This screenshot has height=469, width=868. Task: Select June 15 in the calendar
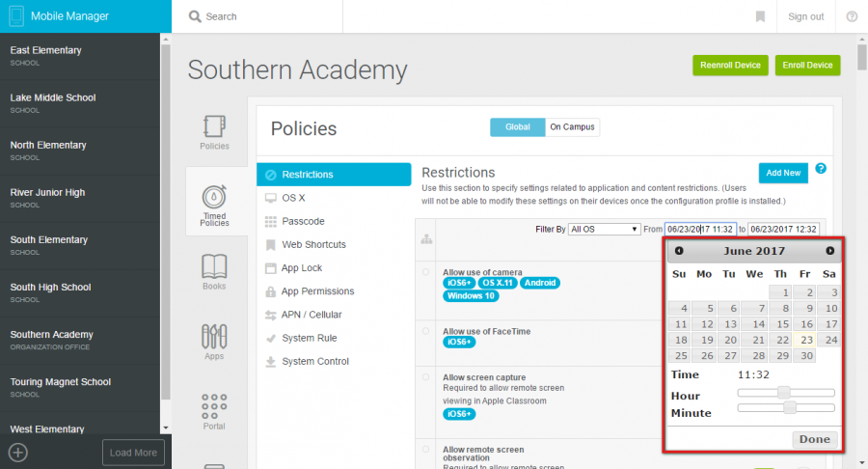779,324
